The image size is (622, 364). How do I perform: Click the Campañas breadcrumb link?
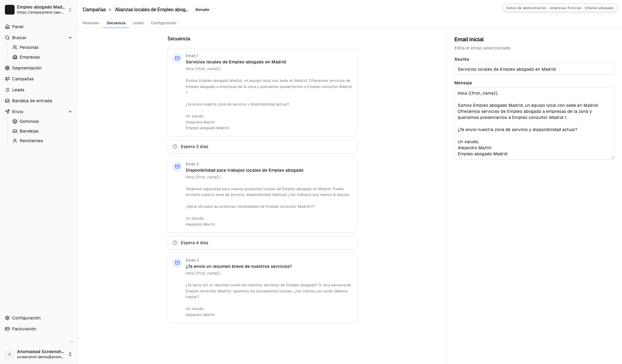94,10
